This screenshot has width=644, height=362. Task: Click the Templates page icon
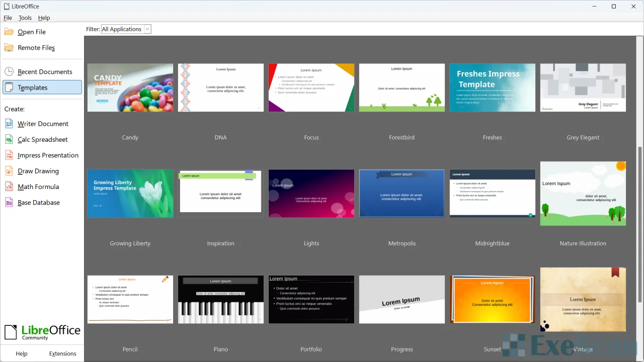tap(9, 87)
